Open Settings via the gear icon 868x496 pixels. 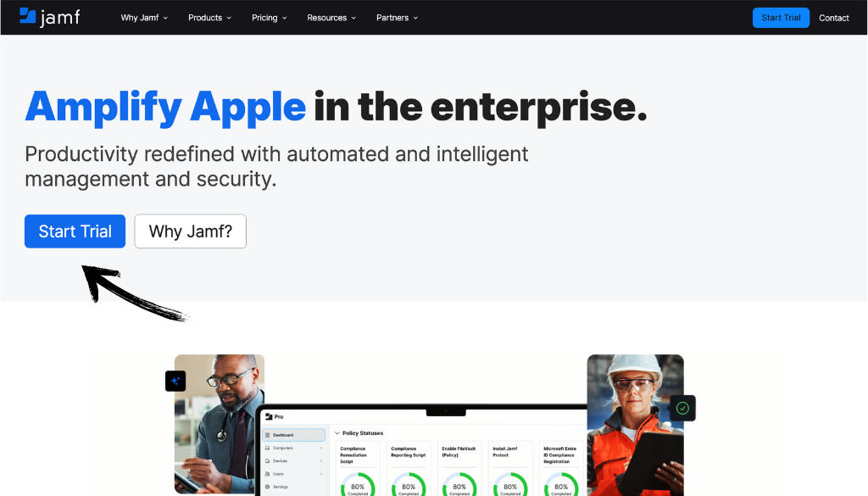tap(266, 487)
